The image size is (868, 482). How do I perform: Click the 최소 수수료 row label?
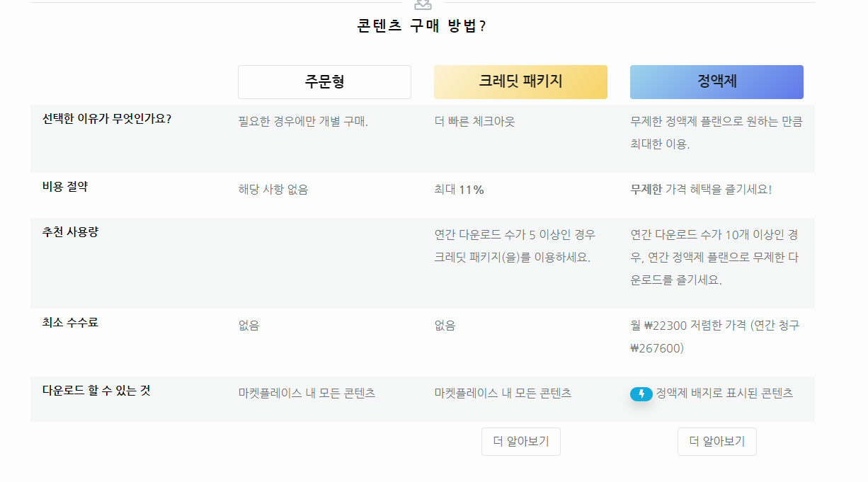pyautogui.click(x=71, y=323)
